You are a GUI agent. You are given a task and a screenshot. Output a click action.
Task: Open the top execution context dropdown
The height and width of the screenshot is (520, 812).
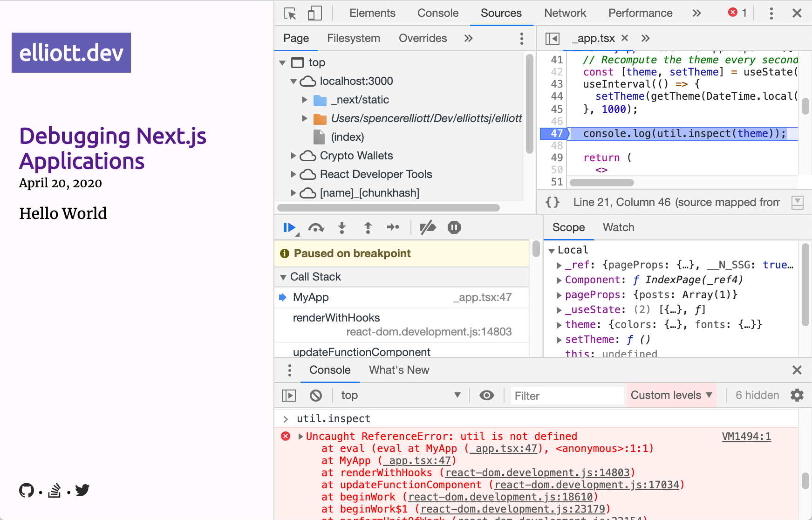coord(401,395)
